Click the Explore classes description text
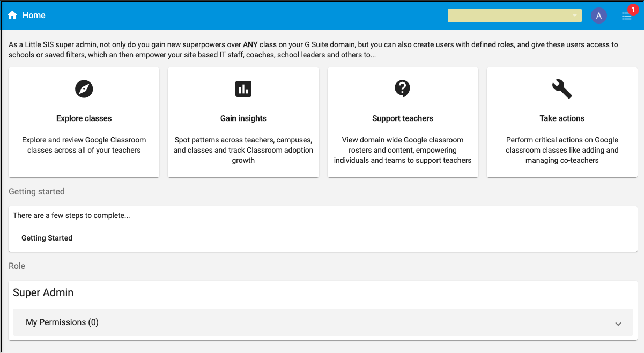Image resolution: width=644 pixels, height=353 pixels. coord(84,145)
